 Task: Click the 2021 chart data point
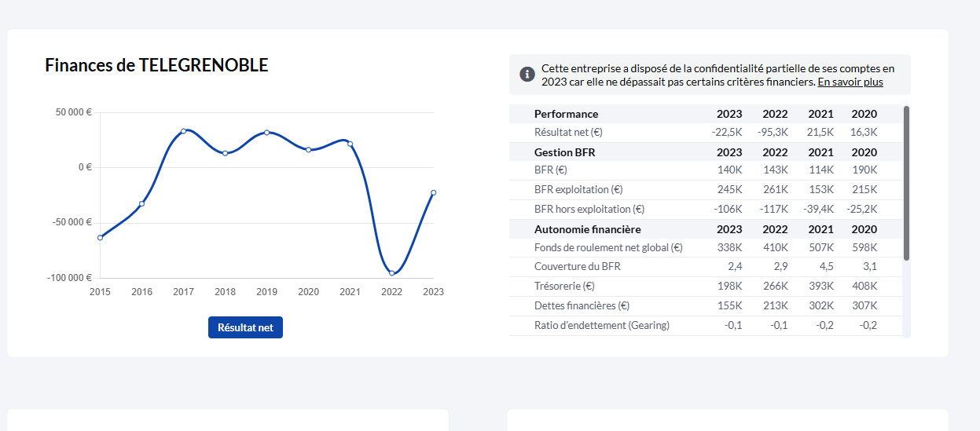350,144
